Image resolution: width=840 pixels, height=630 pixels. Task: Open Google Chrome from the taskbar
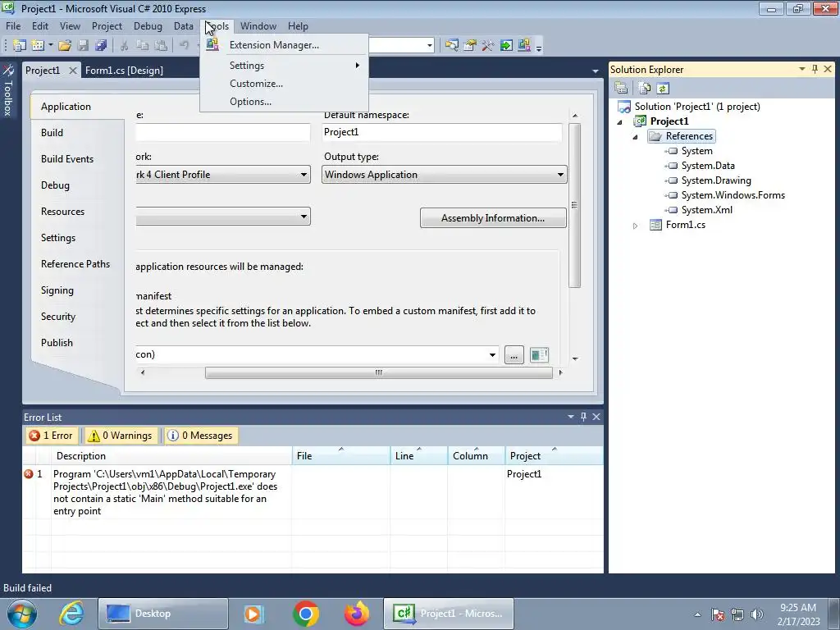coord(306,614)
